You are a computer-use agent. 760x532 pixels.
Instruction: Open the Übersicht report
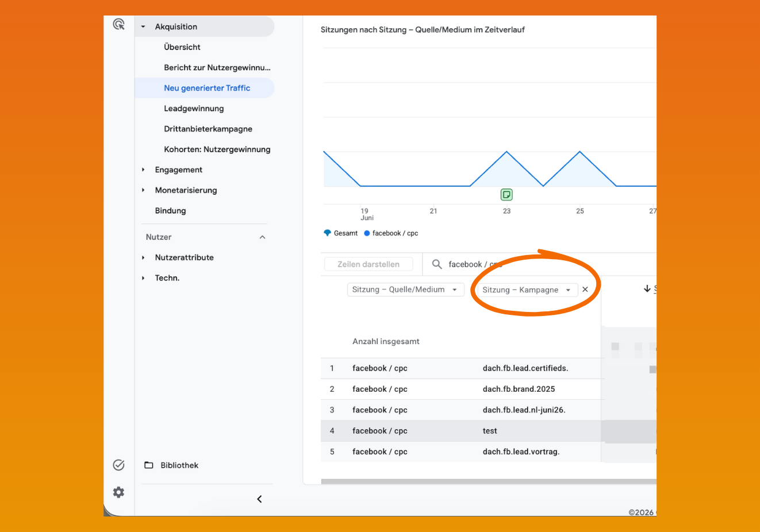click(x=182, y=47)
